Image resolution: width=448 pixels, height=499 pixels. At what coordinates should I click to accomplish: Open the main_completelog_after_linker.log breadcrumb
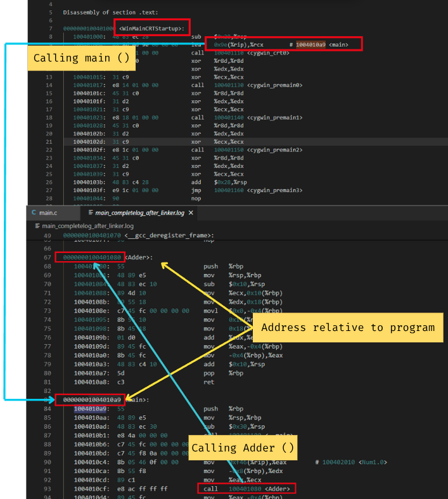tap(87, 226)
